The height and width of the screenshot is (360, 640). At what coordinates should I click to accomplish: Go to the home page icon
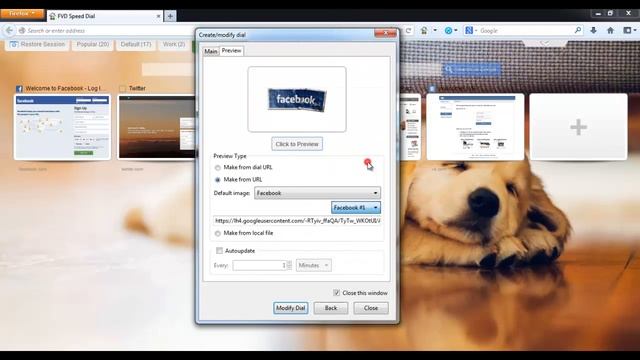pos(610,31)
